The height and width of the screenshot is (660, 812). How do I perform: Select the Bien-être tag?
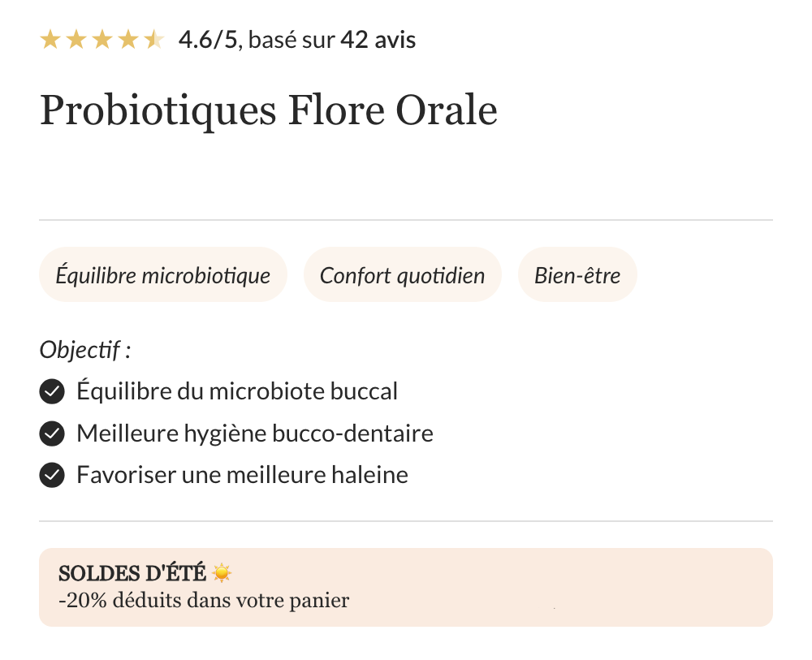(577, 275)
